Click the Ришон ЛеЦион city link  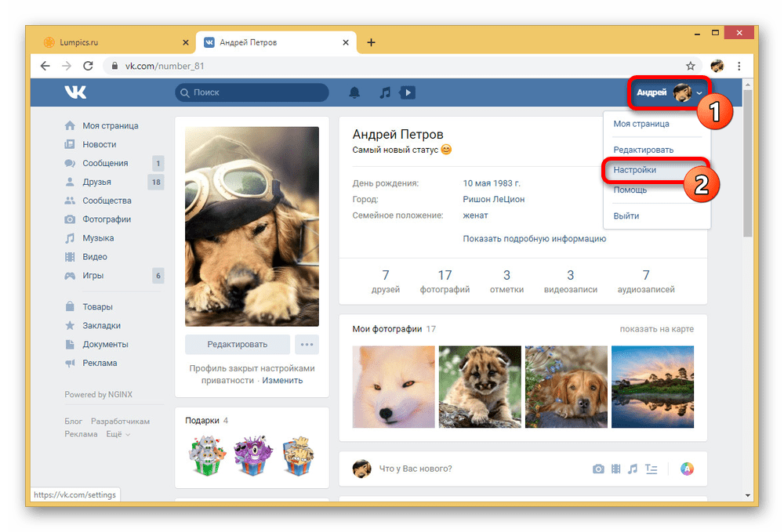pyautogui.click(x=493, y=199)
